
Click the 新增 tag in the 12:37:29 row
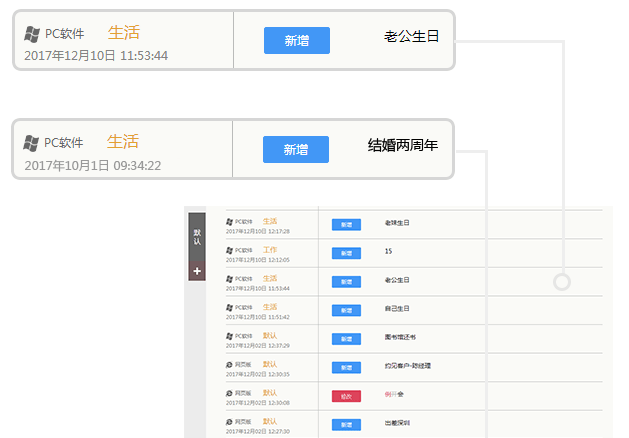pos(346,339)
